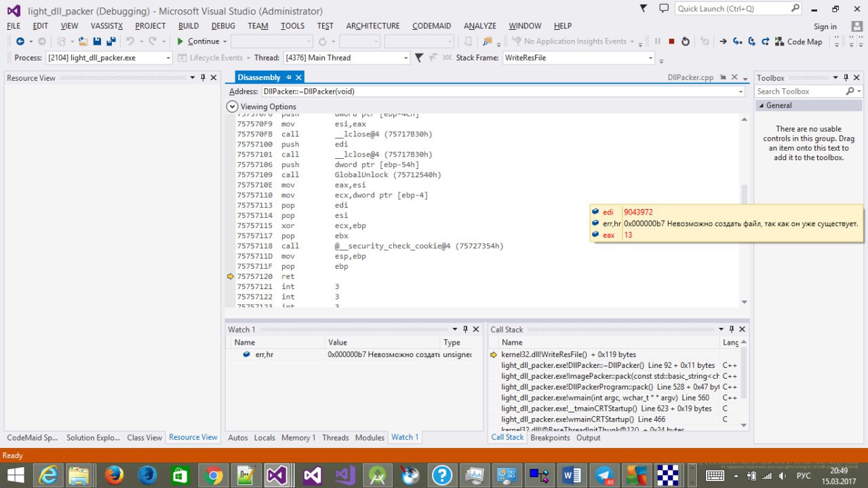Open the CODEMAID menu
868x488 pixels.
coord(431,26)
